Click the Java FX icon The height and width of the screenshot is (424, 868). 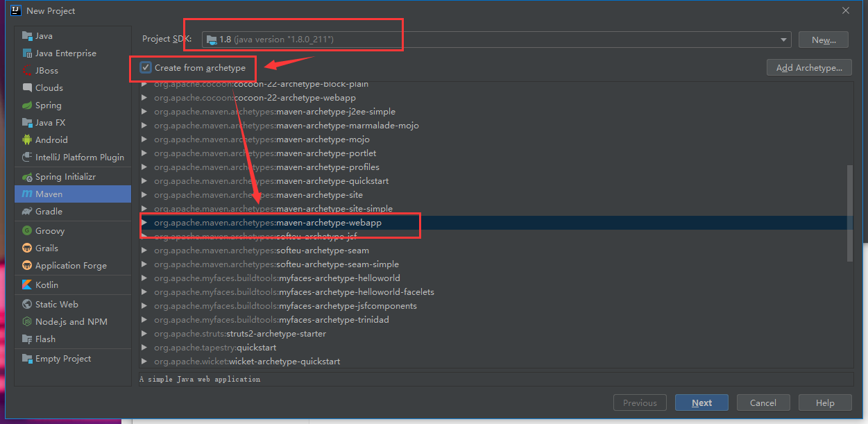point(27,123)
